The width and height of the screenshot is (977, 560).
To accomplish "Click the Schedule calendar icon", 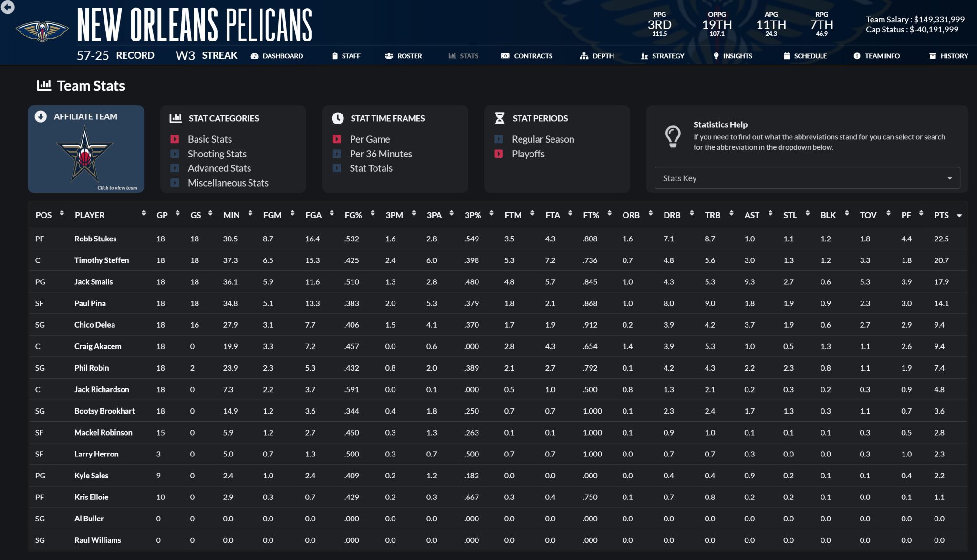I will pyautogui.click(x=786, y=56).
